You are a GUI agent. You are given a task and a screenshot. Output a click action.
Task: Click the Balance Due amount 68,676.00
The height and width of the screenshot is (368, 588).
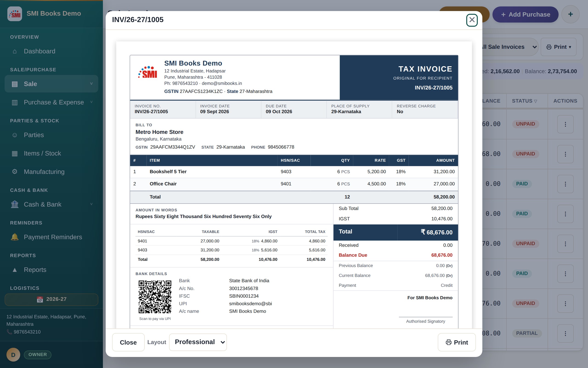point(441,255)
